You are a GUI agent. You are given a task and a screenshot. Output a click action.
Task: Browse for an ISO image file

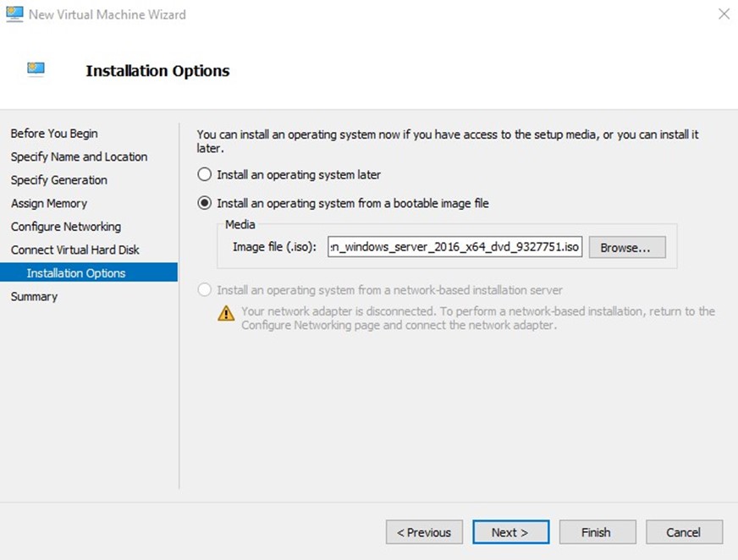click(626, 247)
